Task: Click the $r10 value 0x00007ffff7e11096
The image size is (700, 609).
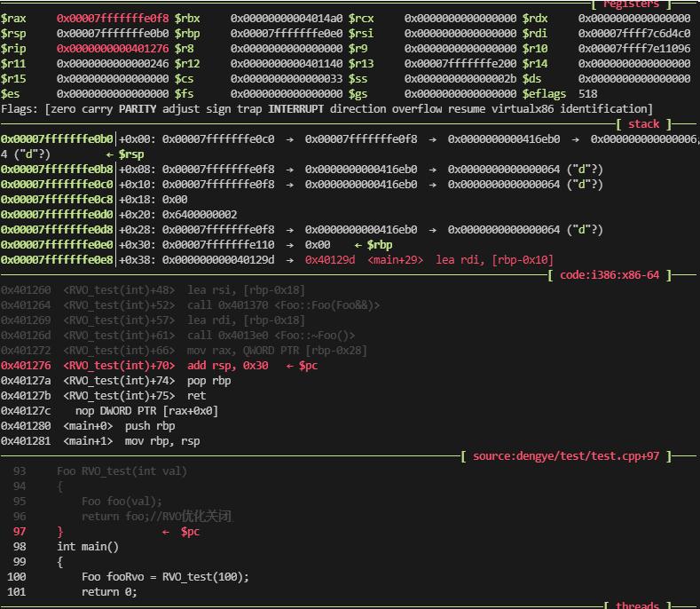Action: tap(634, 48)
